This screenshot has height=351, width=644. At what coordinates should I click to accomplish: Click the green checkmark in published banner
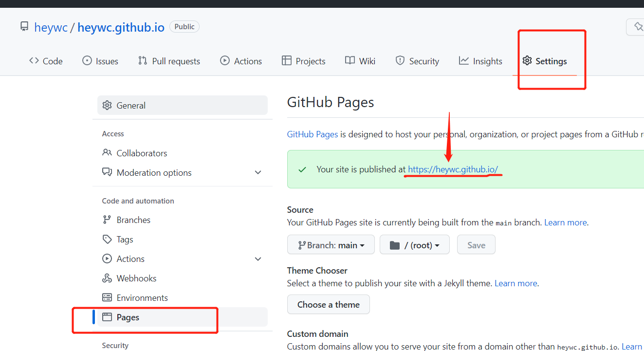(x=302, y=169)
